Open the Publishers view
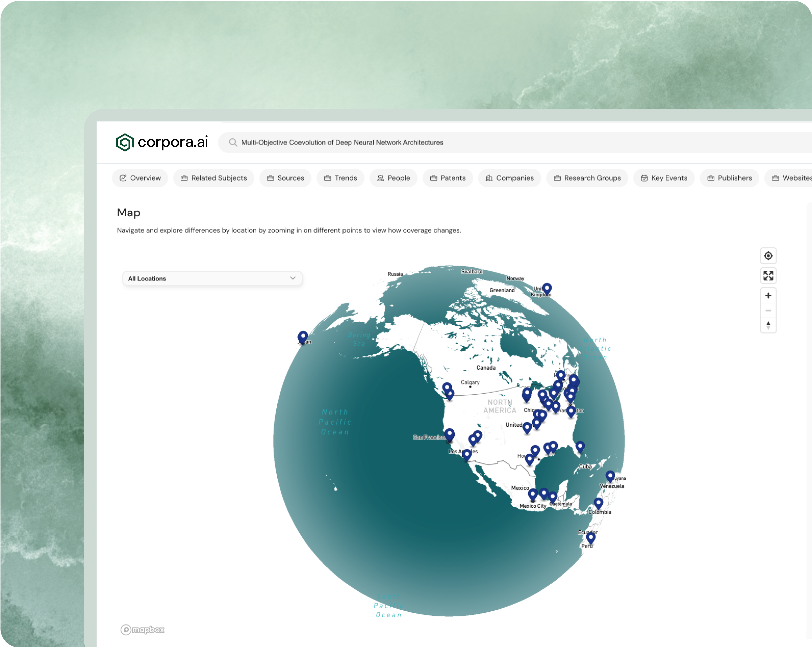 coord(729,178)
